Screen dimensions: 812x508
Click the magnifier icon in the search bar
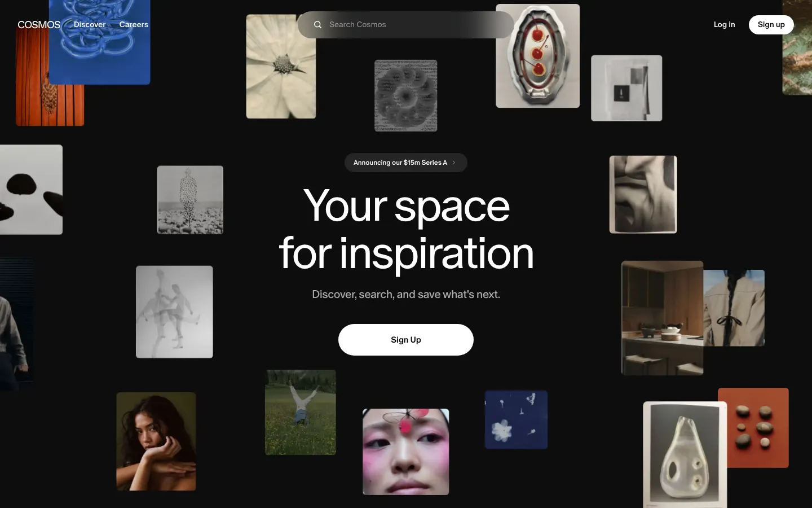click(x=317, y=25)
